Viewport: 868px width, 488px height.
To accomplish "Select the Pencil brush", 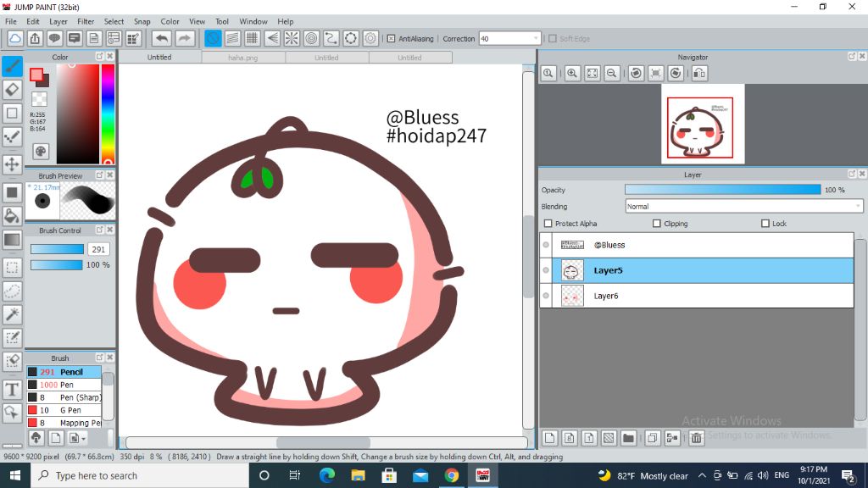I will [x=64, y=372].
